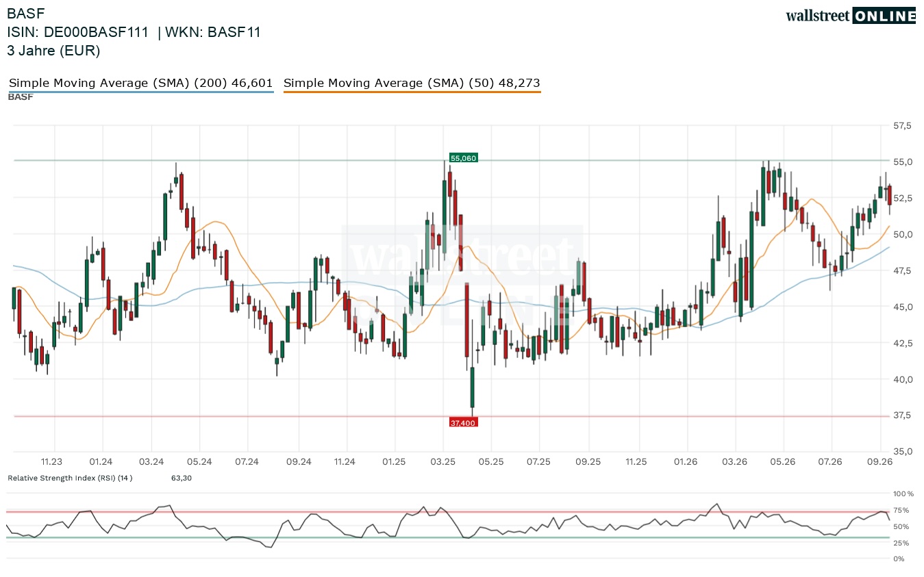The image size is (924, 577).
Task: Click the 03.26 date axis label
Action: 734,461
